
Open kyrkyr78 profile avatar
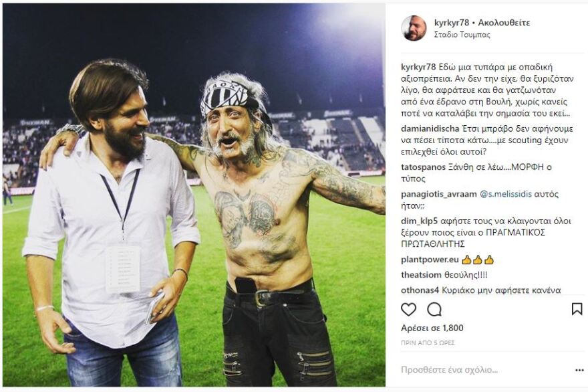click(414, 28)
